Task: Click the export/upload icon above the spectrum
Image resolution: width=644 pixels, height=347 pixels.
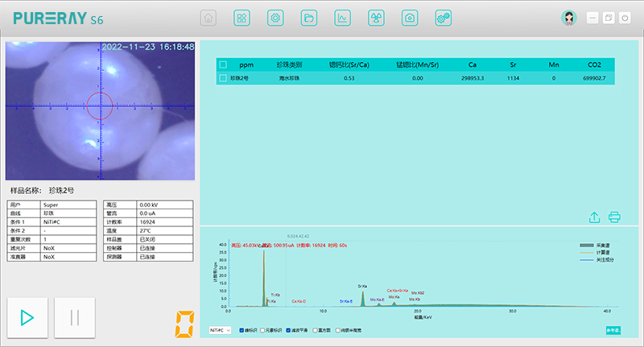Action: click(x=594, y=217)
